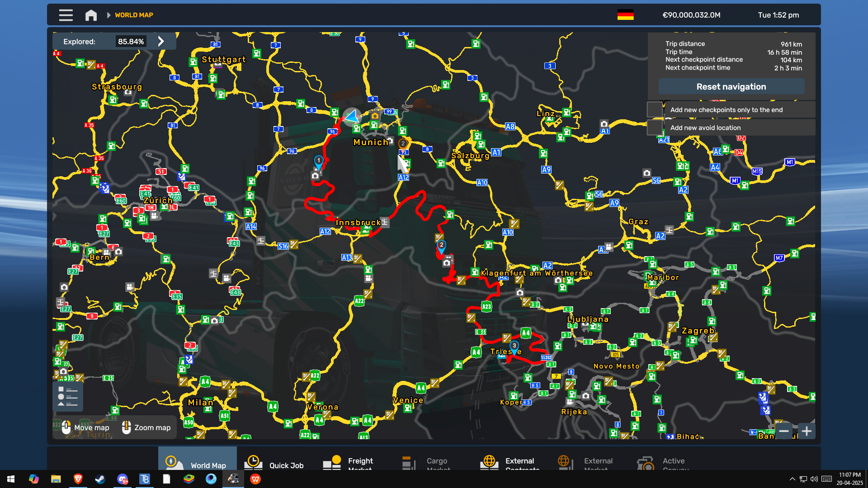Viewport: 868px width, 488px height.
Task: Click the green A23 shield above Trieste
Action: (x=486, y=307)
